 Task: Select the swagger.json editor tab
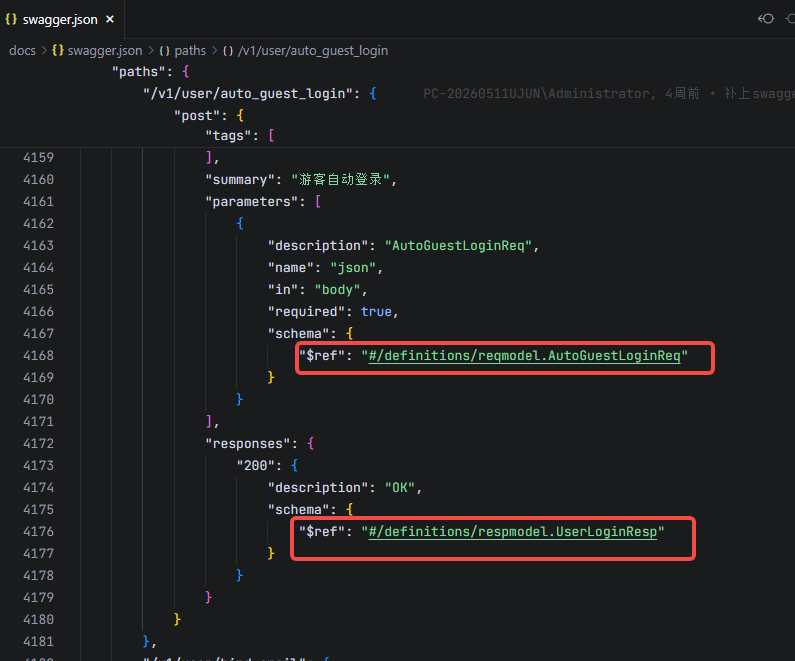coord(62,19)
